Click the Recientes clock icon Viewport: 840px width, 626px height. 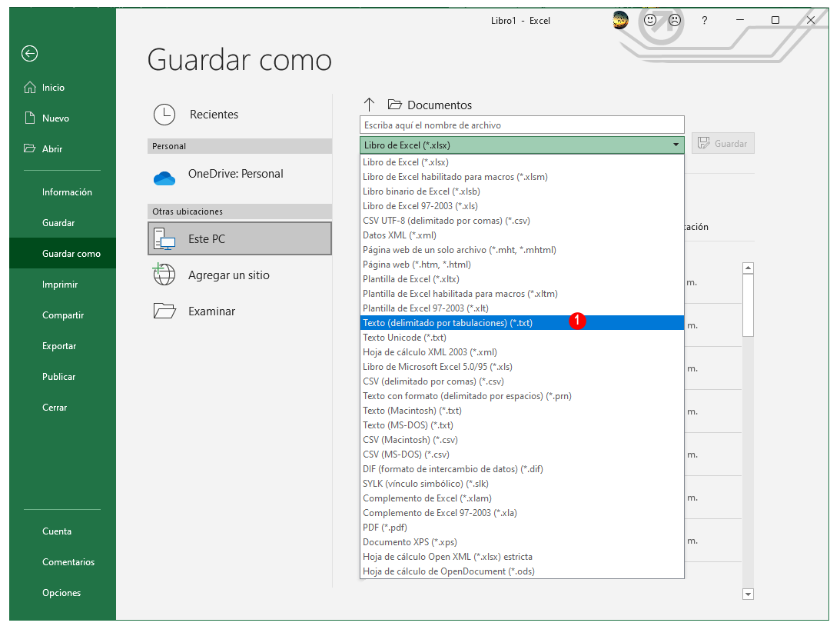point(164,115)
